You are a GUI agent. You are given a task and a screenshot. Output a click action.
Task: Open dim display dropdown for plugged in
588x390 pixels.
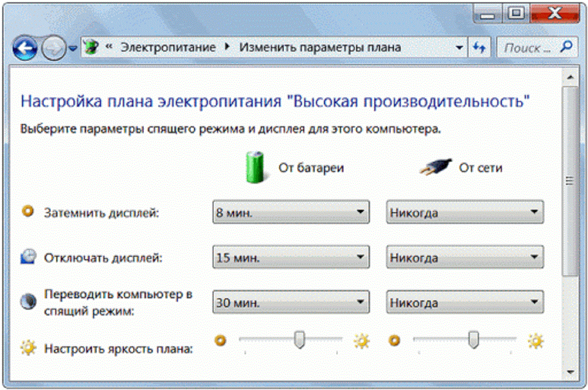tap(465, 212)
